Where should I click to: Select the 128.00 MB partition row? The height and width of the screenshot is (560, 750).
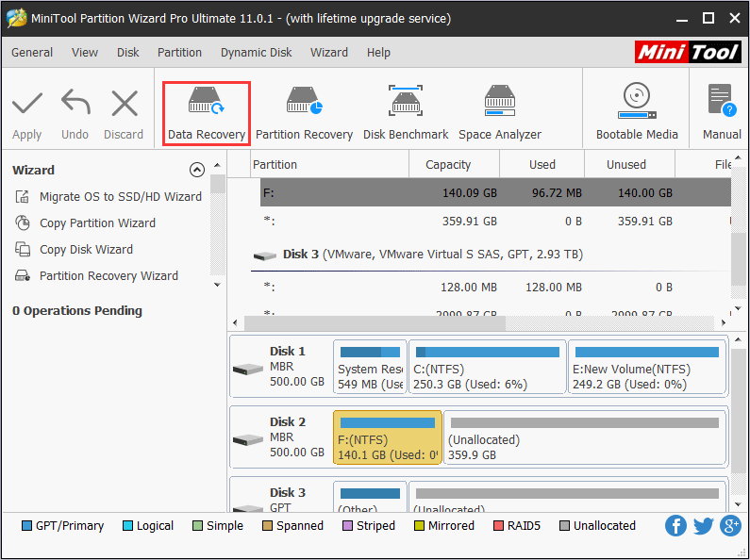(495, 287)
